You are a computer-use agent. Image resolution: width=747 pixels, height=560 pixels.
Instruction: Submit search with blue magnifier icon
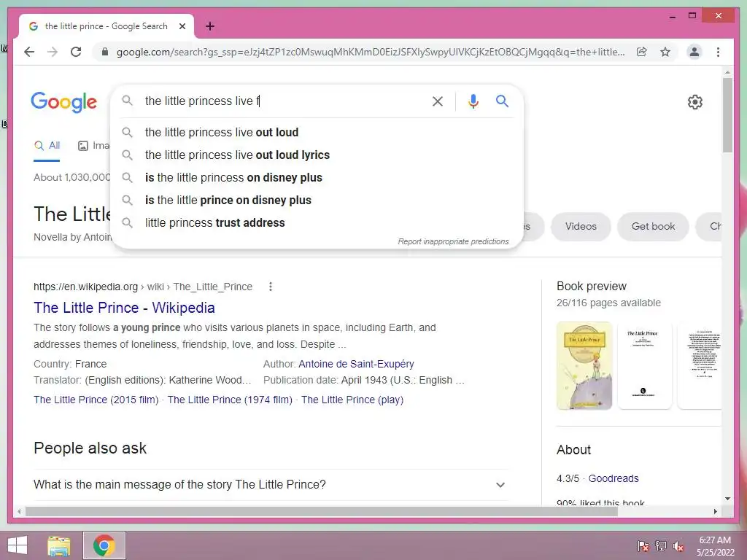point(502,101)
